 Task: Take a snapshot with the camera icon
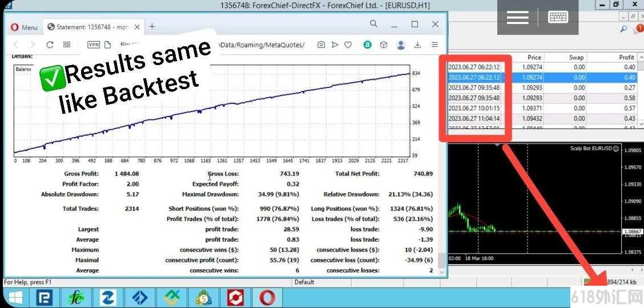[321, 45]
